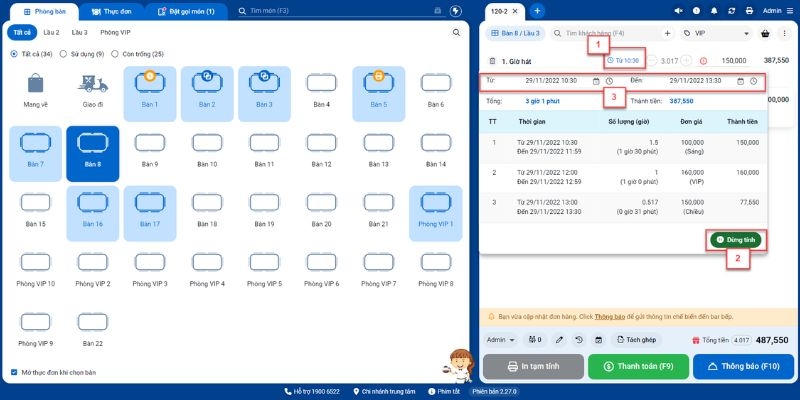Switch to the Lầu 2 floor filter
This screenshot has height=400, width=800.
point(51,32)
